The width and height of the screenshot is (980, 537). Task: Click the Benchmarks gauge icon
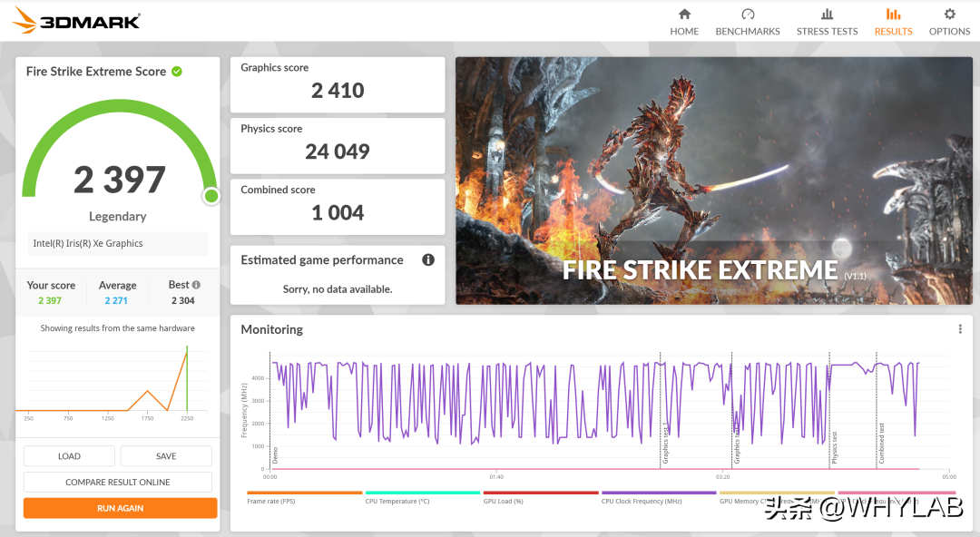748,14
